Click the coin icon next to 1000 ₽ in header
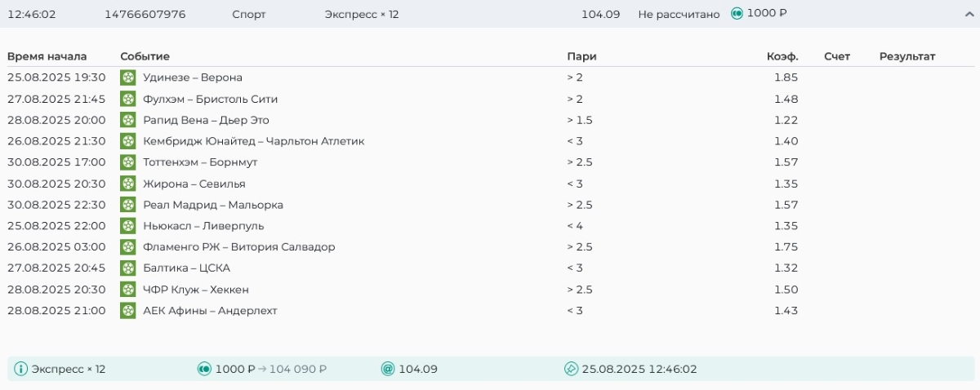980x390 pixels. coord(736,14)
